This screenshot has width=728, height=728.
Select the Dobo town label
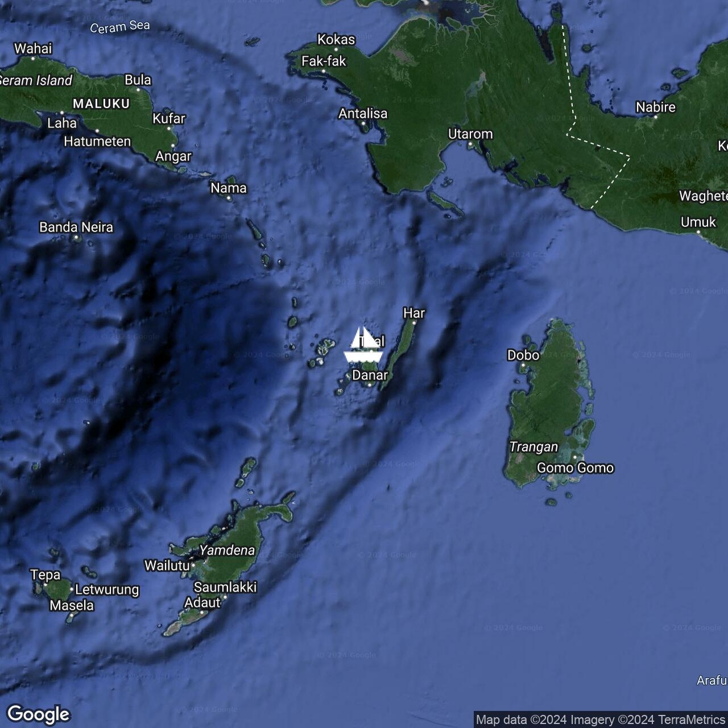click(x=523, y=355)
